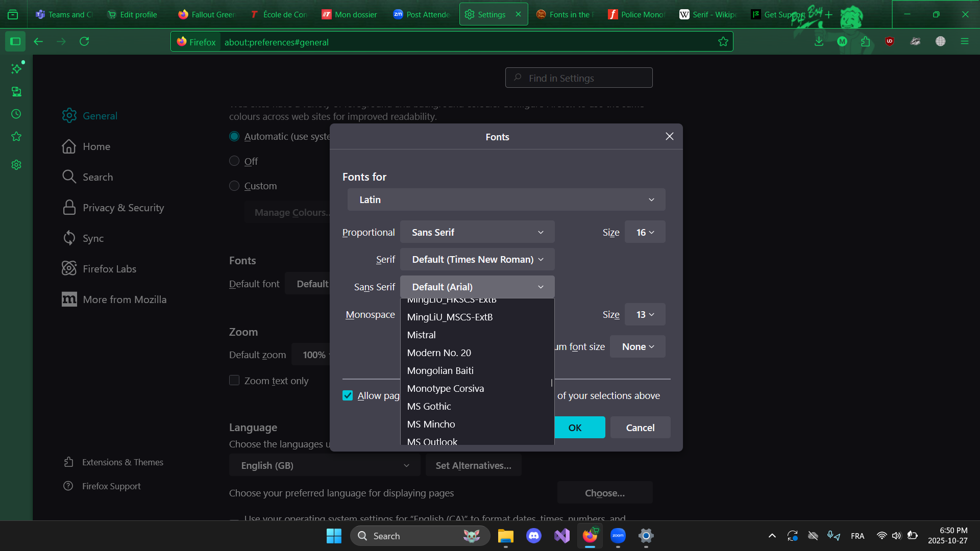Cancel the Fonts dialog

coord(640,428)
